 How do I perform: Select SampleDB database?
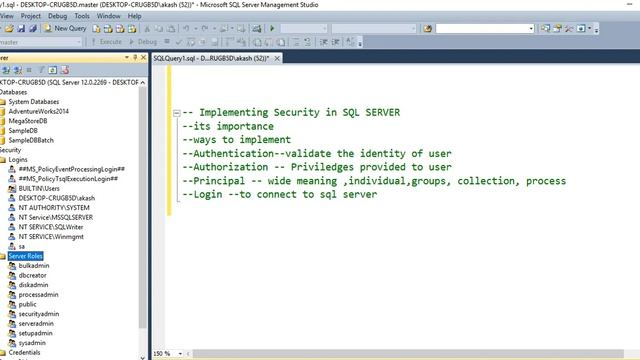pos(23,131)
